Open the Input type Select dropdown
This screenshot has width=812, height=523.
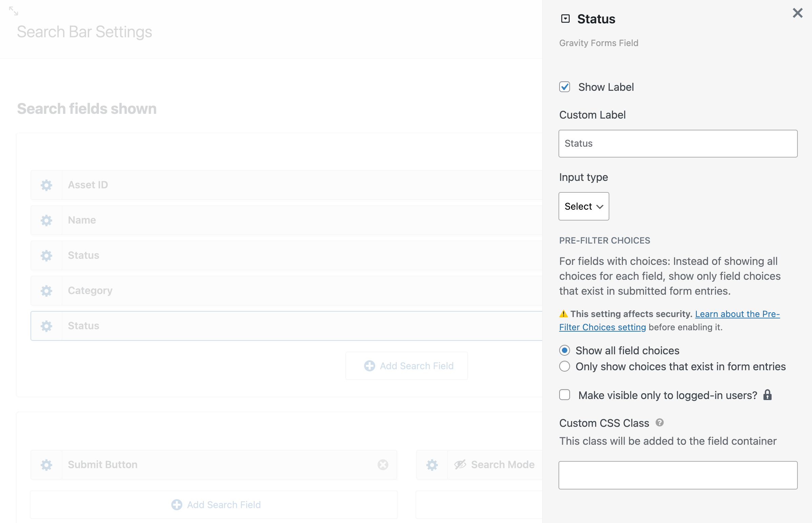(x=584, y=207)
